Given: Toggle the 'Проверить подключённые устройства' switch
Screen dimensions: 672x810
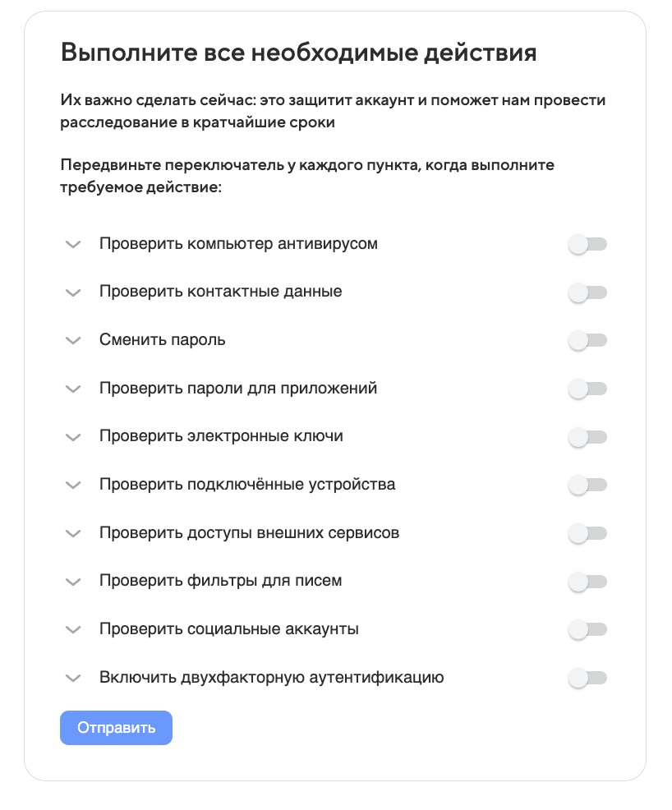Looking at the screenshot, I should 587,486.
